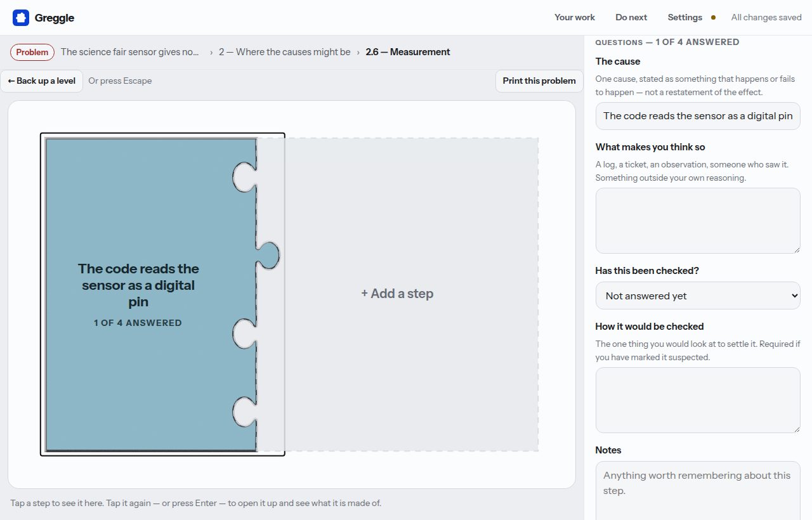This screenshot has height=520, width=812.
Task: Click the first breadcrumb chevron separator
Action: tap(211, 52)
